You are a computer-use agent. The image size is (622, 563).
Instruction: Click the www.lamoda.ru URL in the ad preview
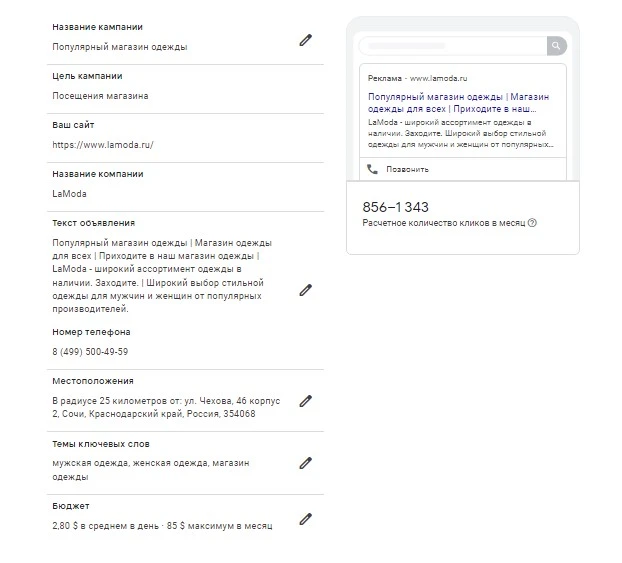tap(438, 78)
